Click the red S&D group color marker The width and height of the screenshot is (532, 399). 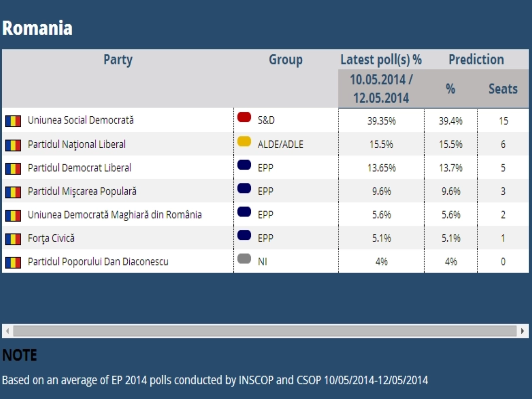point(244,117)
